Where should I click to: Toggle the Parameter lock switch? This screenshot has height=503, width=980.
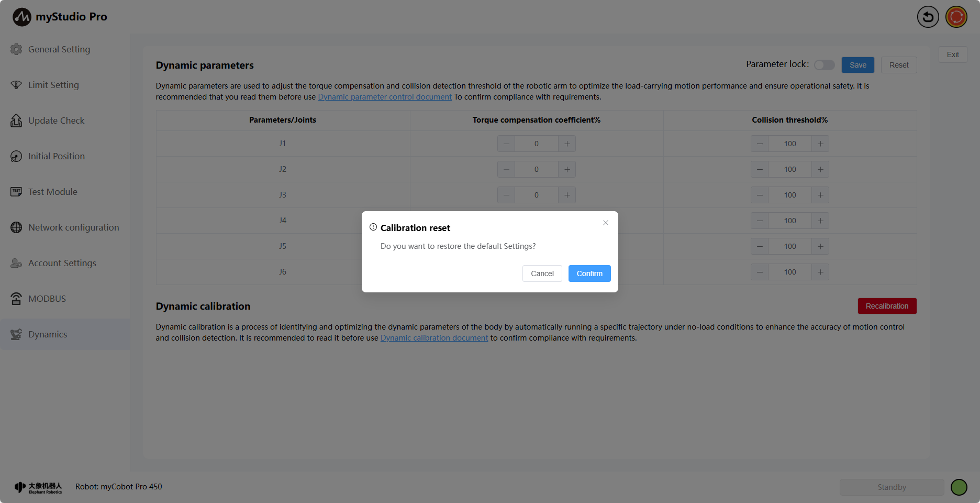[x=824, y=65]
